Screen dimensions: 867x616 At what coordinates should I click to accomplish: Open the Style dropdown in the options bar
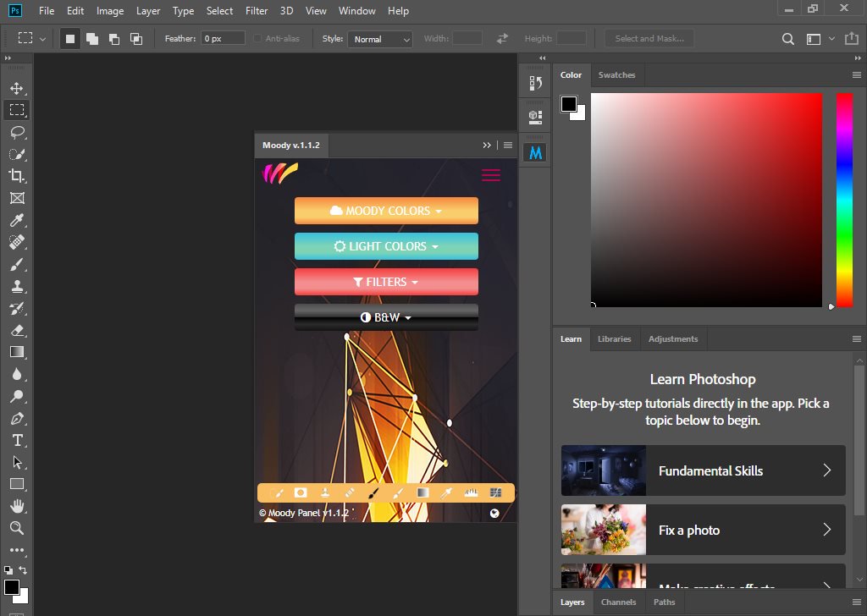(379, 38)
